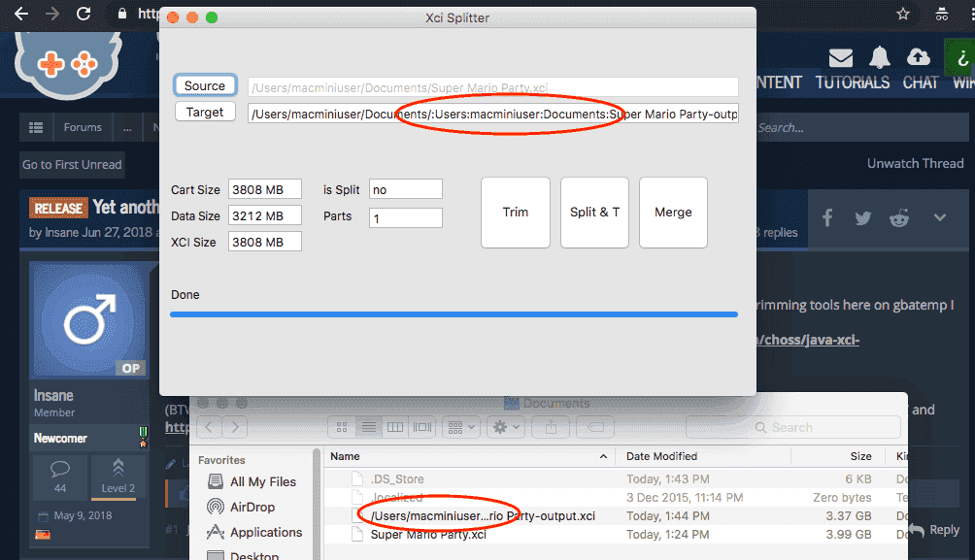Share thread on Facebook
This screenshot has width=975, height=560.
[827, 218]
